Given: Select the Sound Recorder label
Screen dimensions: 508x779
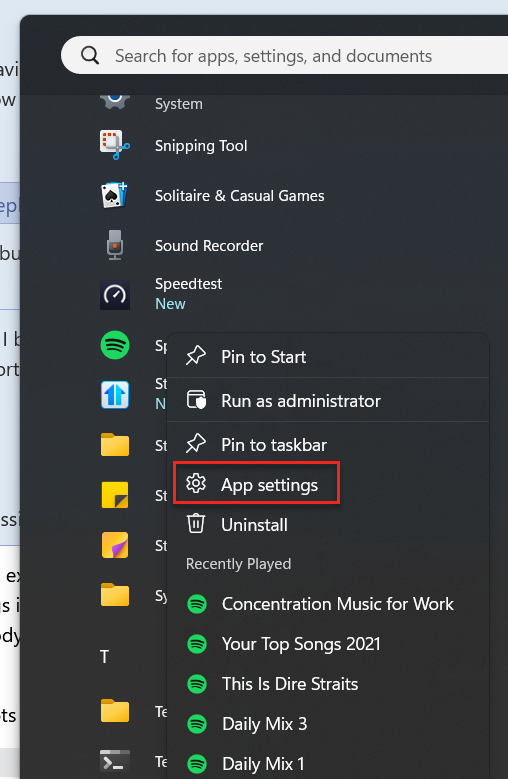Looking at the screenshot, I should coord(209,245).
